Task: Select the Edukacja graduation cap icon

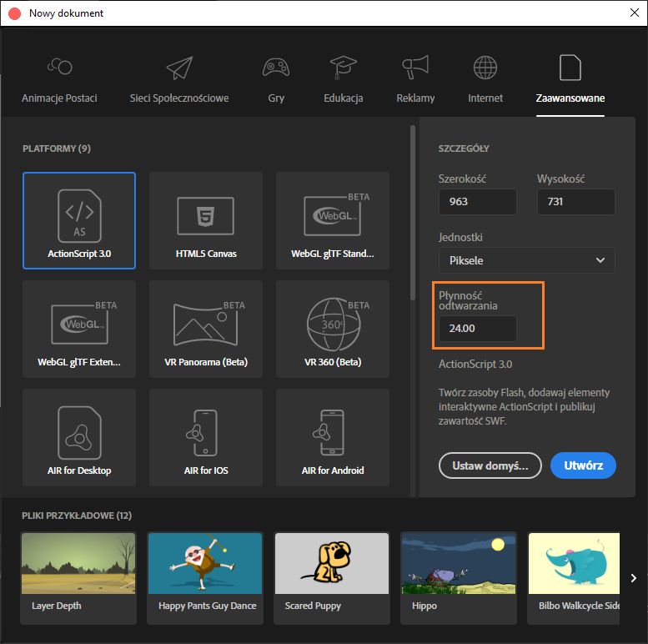Action: tap(343, 68)
